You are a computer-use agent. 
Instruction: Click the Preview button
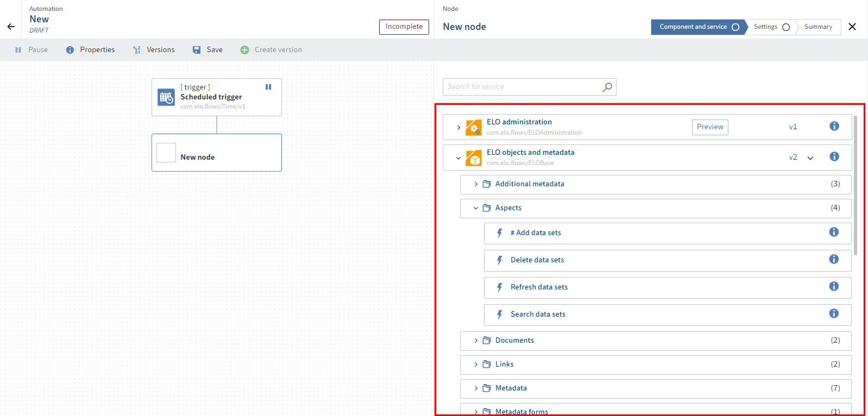(x=710, y=127)
